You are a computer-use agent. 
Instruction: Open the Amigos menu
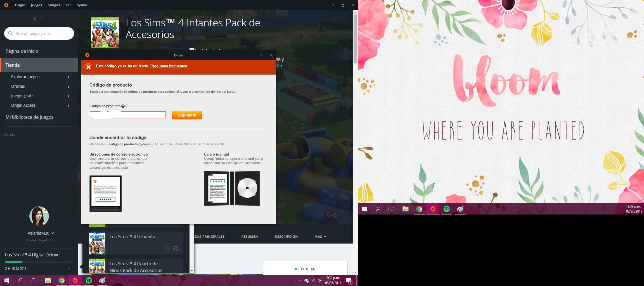(x=54, y=5)
